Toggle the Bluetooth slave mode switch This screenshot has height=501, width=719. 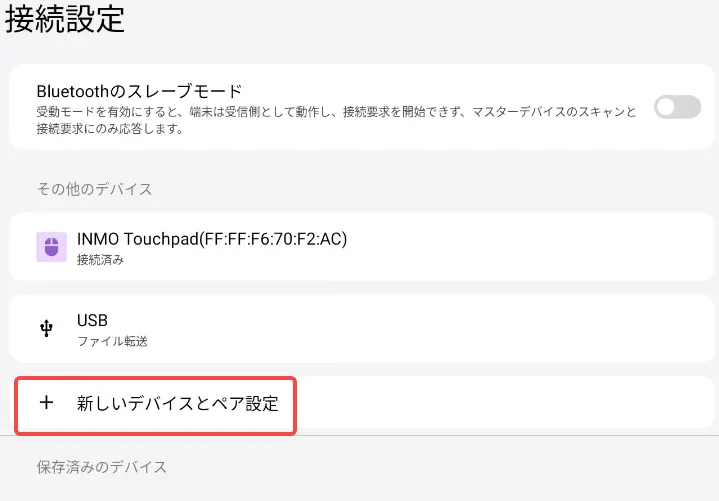[x=677, y=107]
